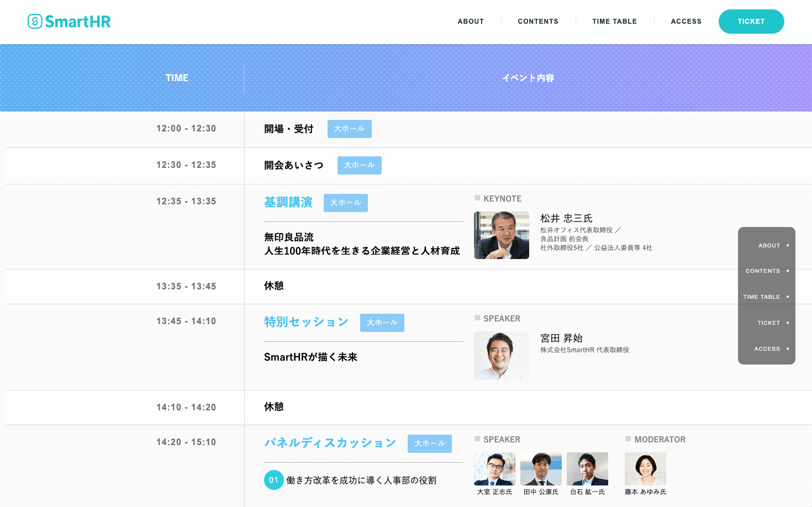Screen dimensions: 812x507
Task: Click photo of 田中 公康
Action: point(541,469)
